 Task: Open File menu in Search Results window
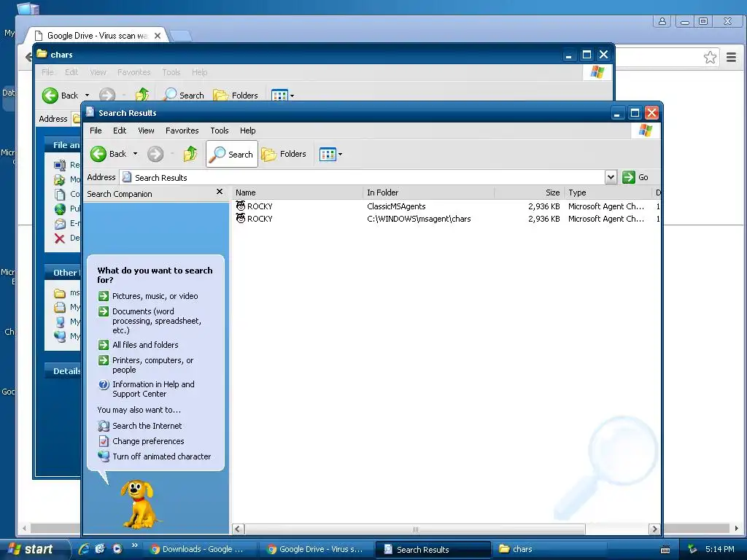point(96,131)
